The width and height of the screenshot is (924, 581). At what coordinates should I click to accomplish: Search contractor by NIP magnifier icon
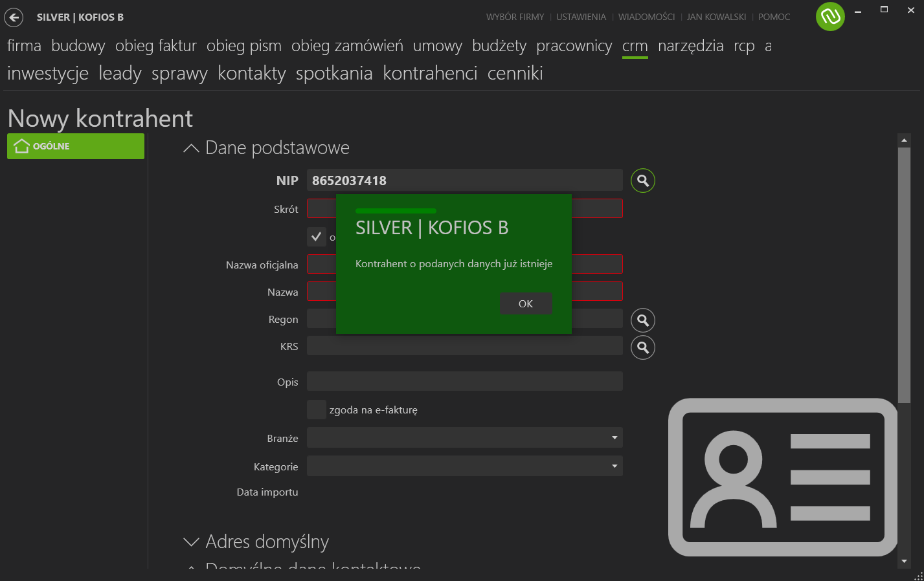tap(643, 181)
